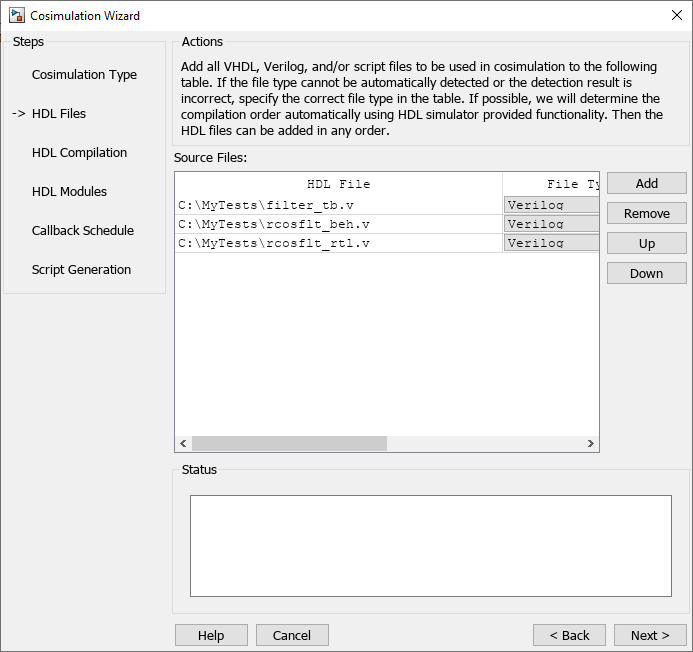The height and width of the screenshot is (652, 693).
Task: Open file type dropdown for rcosflt_rtl.v
Action: coord(551,243)
